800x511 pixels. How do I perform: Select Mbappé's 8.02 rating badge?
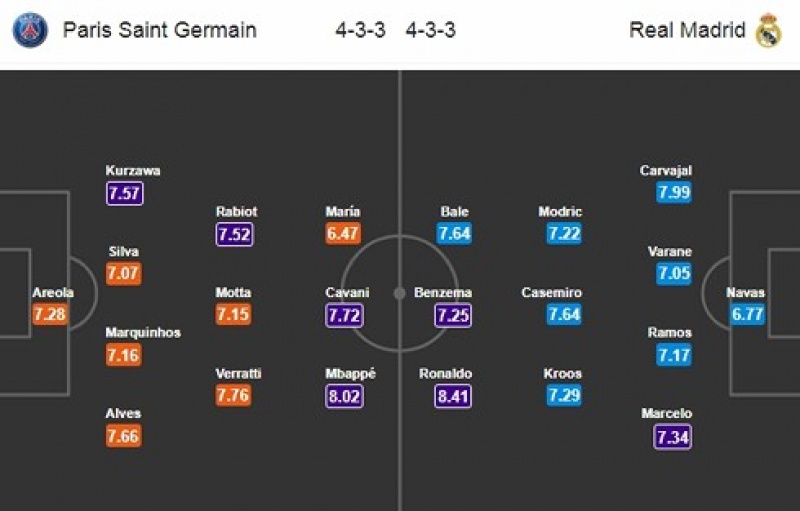pyautogui.click(x=345, y=395)
